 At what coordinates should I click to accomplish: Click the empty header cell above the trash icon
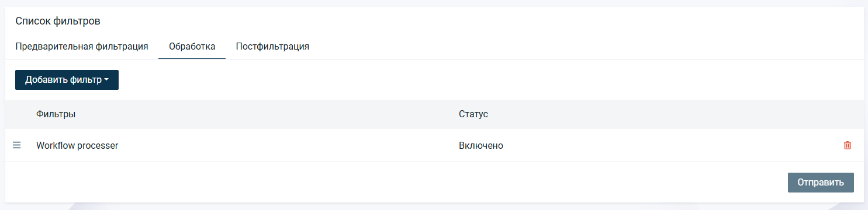click(848, 114)
